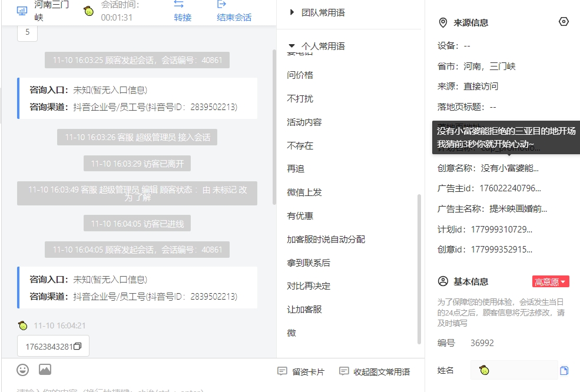Viewport: 580px width, 392px height.
Task: Select the 让加客服 quick phrase
Action: (304, 309)
